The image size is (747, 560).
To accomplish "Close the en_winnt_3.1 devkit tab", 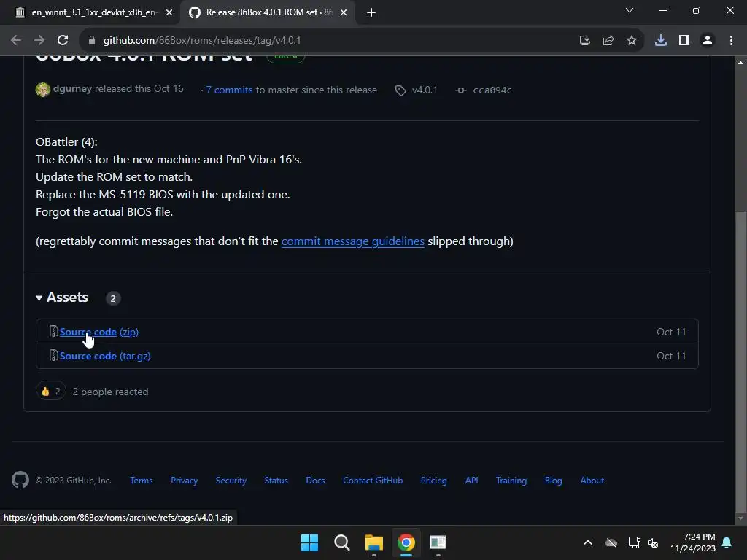I will [169, 13].
